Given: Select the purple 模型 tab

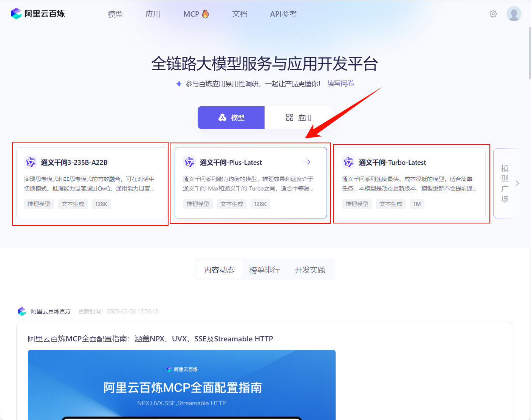Looking at the screenshot, I should 231,118.
